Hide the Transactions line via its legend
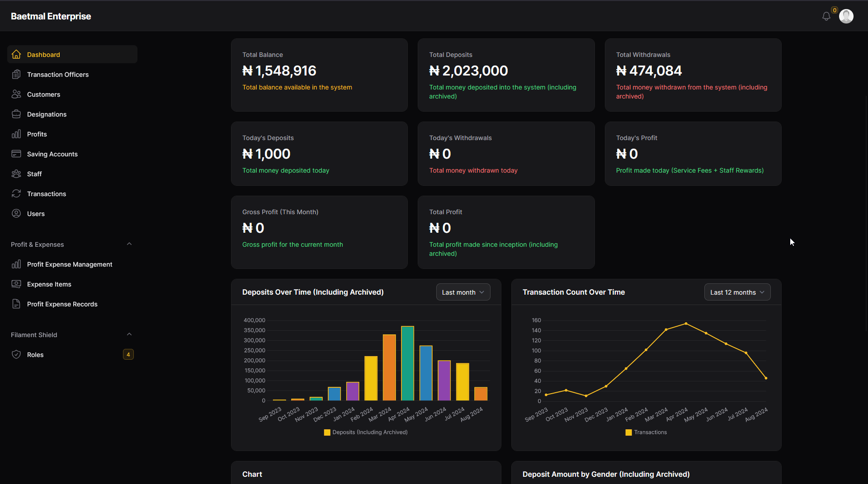The height and width of the screenshot is (484, 868). tap(646, 432)
